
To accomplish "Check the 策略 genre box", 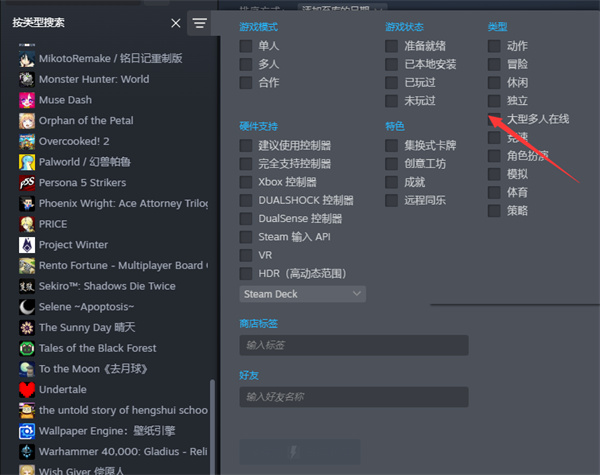I will point(494,211).
